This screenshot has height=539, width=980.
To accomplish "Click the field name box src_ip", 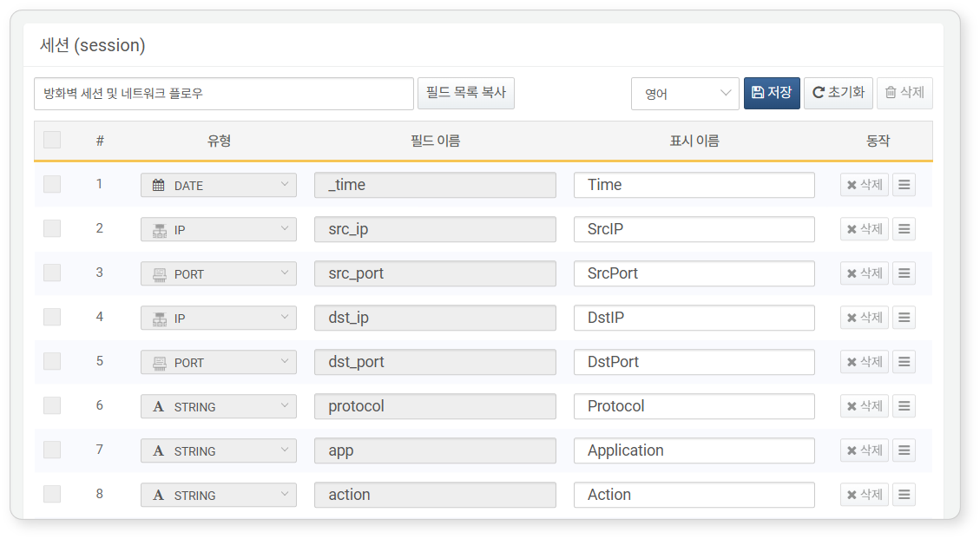I will 435,229.
